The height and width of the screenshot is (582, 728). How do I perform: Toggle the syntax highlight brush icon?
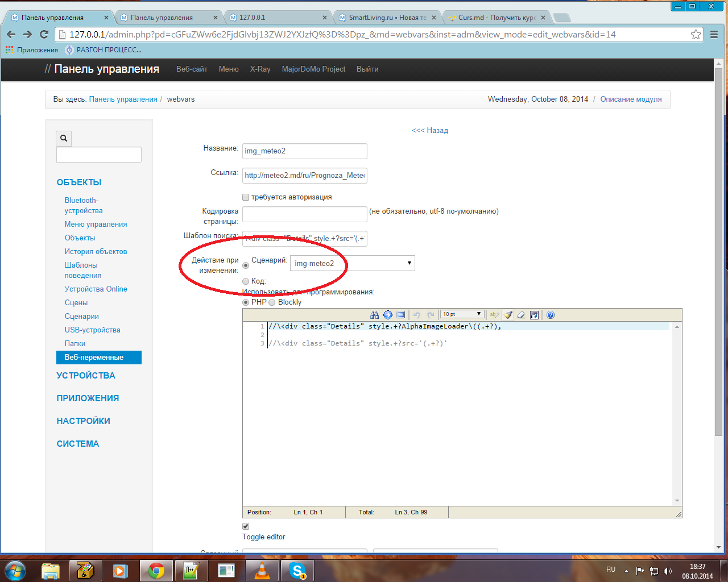tap(508, 315)
